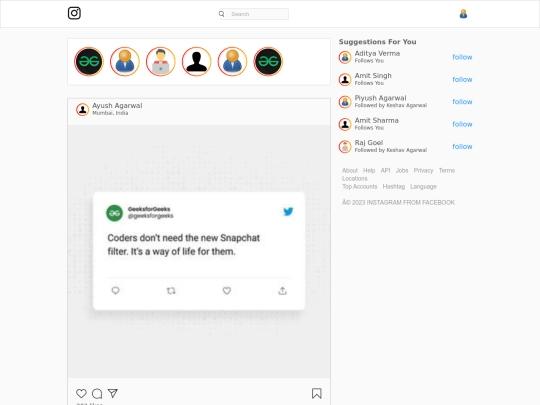Open the Hashtag footer link
Image resolution: width=540 pixels, height=405 pixels.
point(394,187)
